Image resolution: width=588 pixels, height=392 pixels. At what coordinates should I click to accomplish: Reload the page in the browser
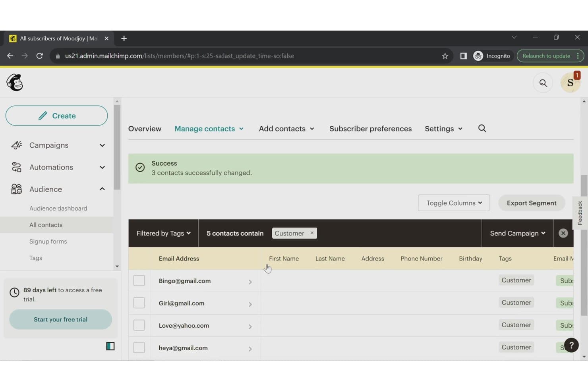pos(39,56)
